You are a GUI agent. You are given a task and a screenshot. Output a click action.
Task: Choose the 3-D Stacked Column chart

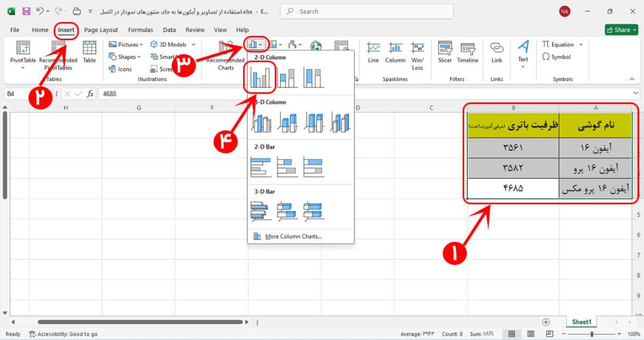(287, 123)
